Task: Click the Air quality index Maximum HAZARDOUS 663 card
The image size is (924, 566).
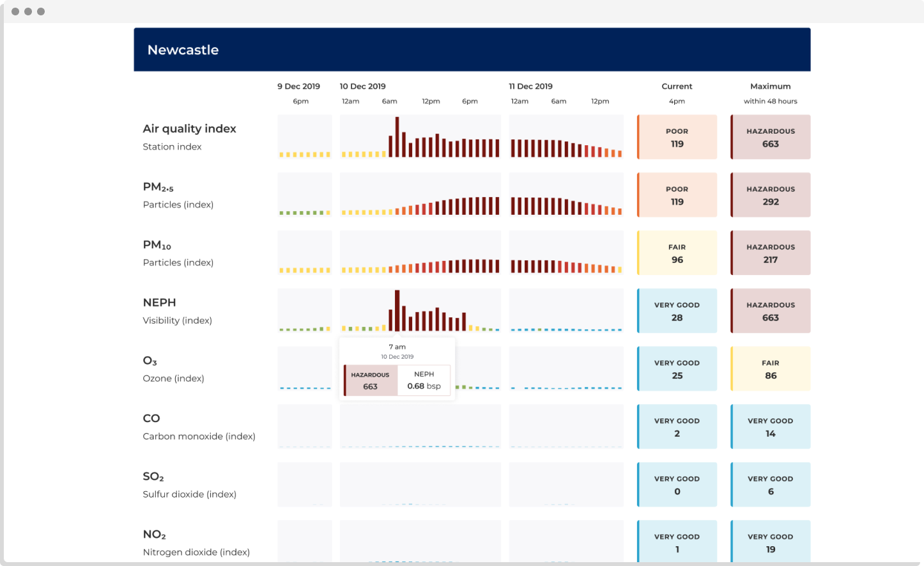Action: 770,137
